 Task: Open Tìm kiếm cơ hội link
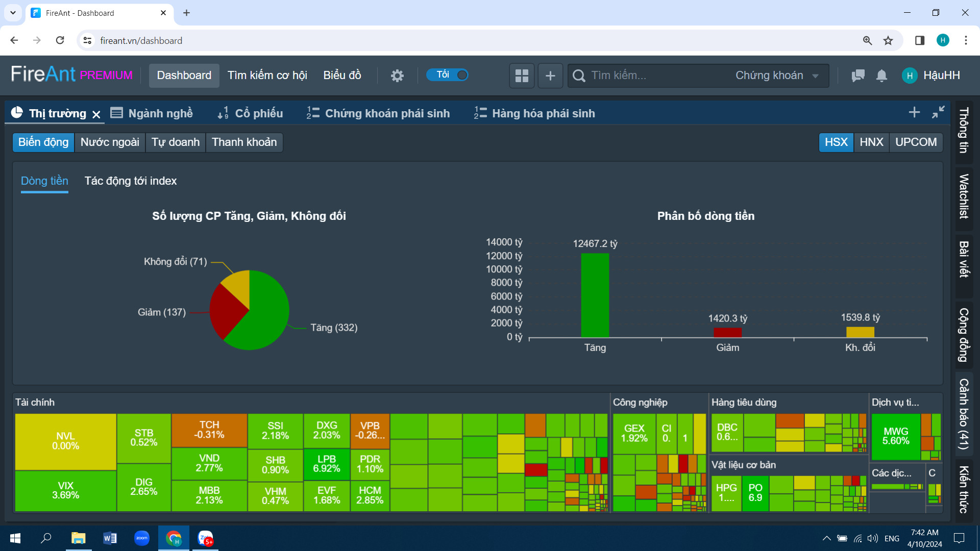(267, 76)
